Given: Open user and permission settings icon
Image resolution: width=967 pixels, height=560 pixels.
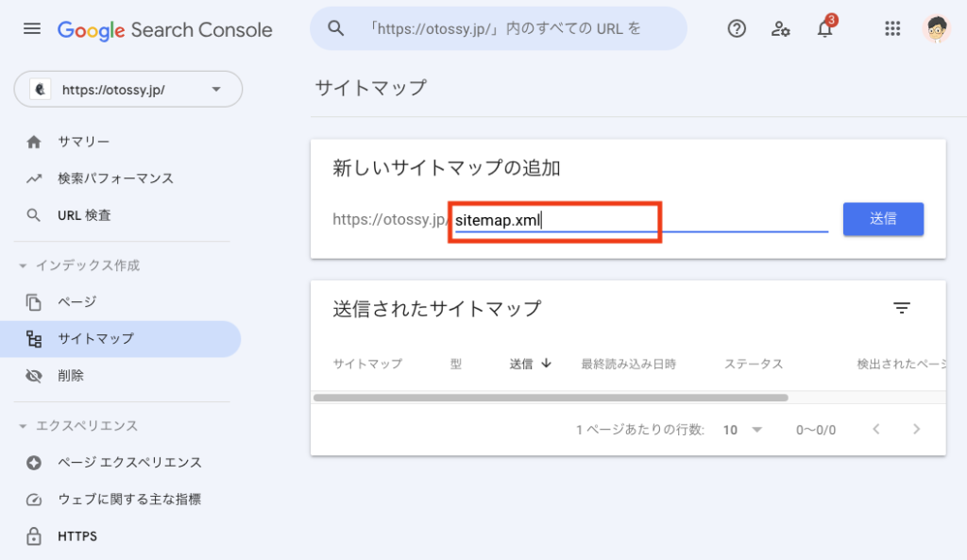Looking at the screenshot, I should pyautogui.click(x=780, y=29).
